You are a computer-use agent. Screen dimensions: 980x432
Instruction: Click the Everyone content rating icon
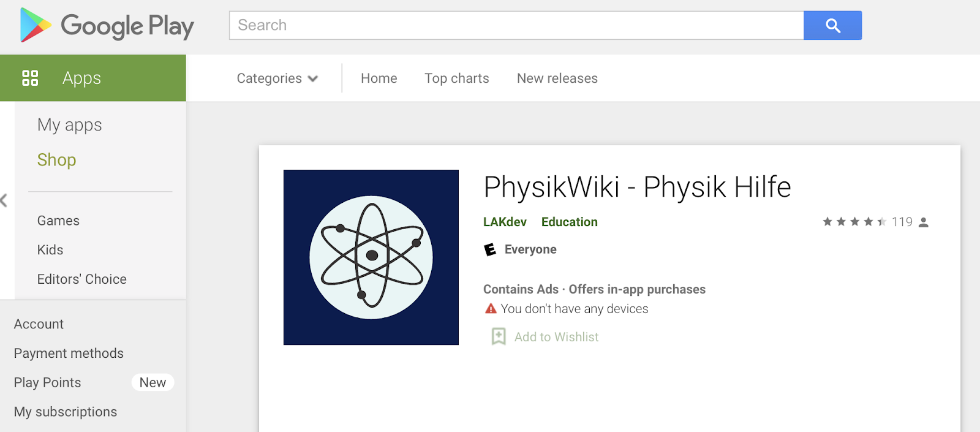[490, 249]
